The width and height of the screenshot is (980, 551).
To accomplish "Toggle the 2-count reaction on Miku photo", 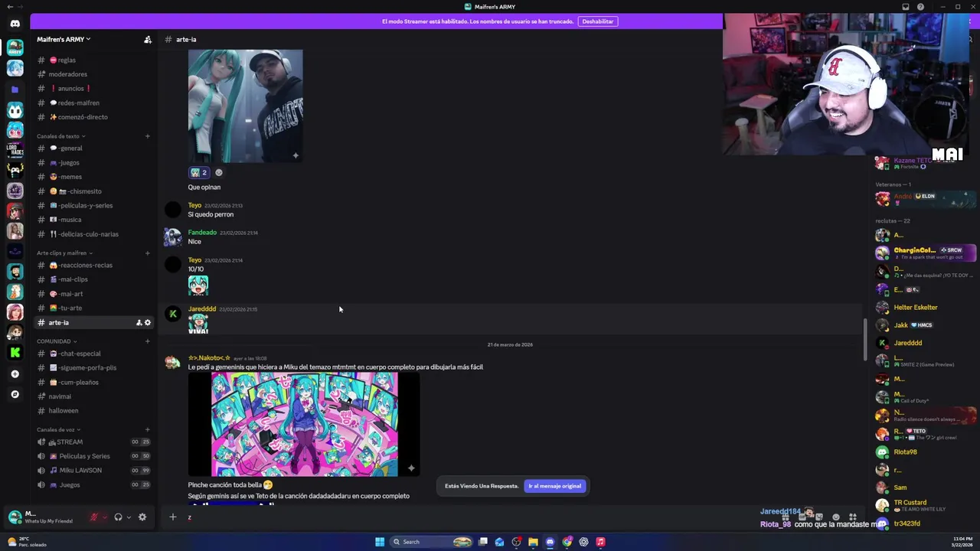I will [199, 173].
